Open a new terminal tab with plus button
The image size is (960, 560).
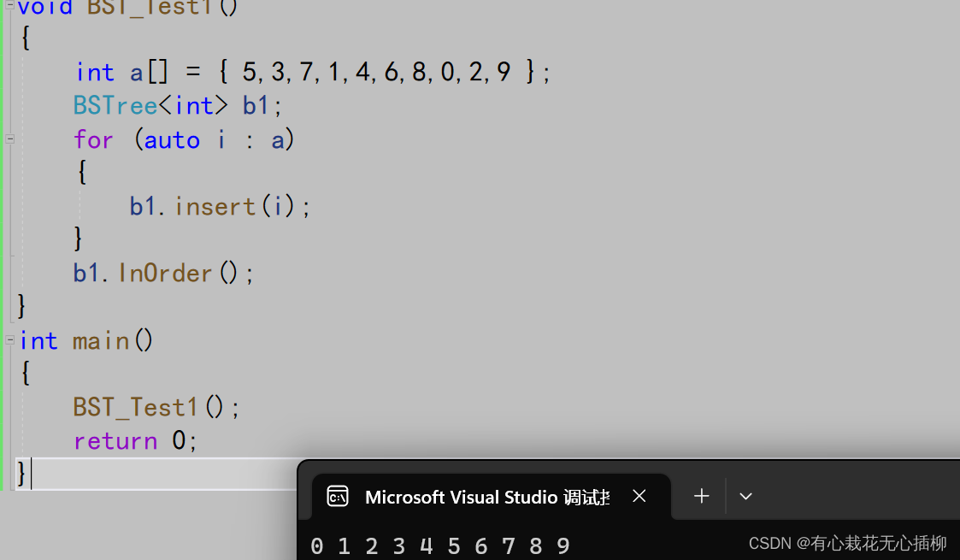[701, 496]
